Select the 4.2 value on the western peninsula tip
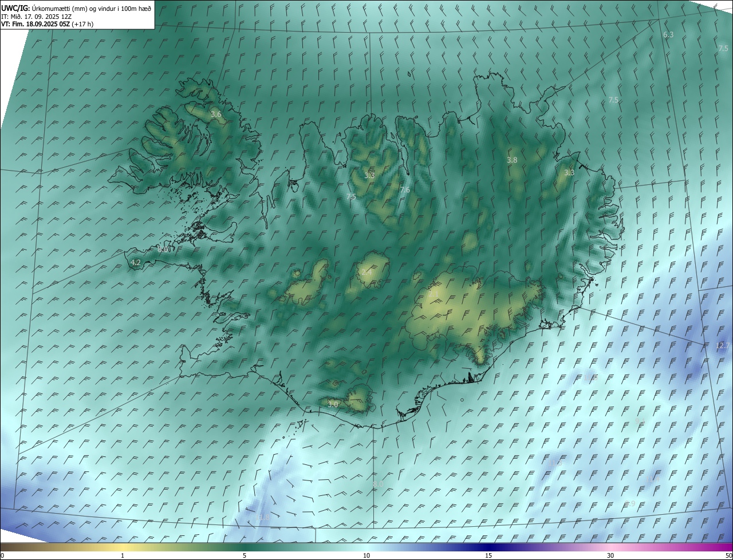This screenshot has width=733, height=560. [x=136, y=263]
